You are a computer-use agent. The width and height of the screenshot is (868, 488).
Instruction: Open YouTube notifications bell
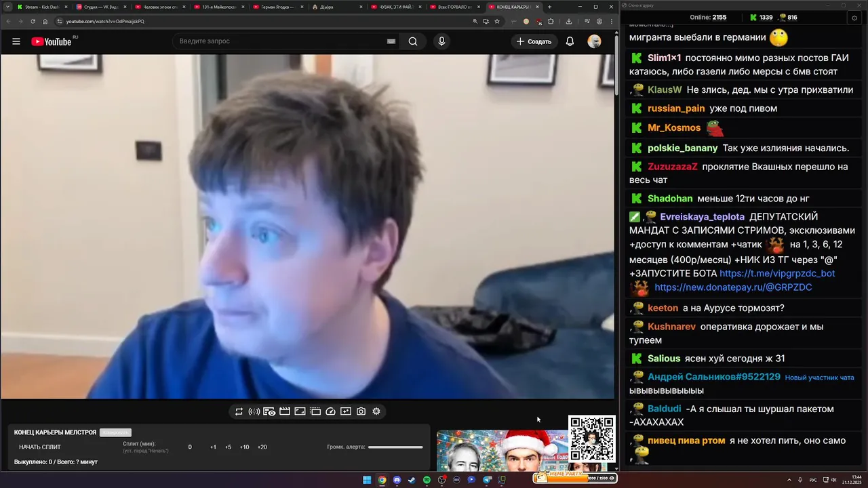[x=570, y=41]
